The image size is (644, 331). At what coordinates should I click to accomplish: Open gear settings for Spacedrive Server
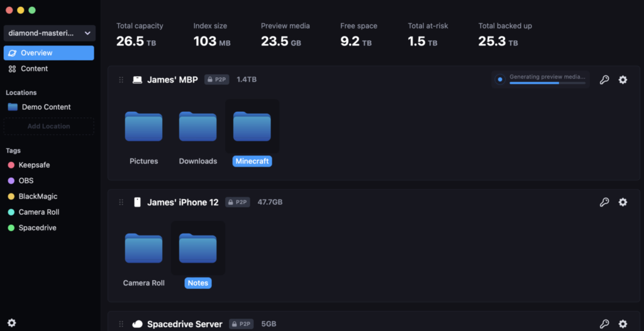pyautogui.click(x=623, y=324)
